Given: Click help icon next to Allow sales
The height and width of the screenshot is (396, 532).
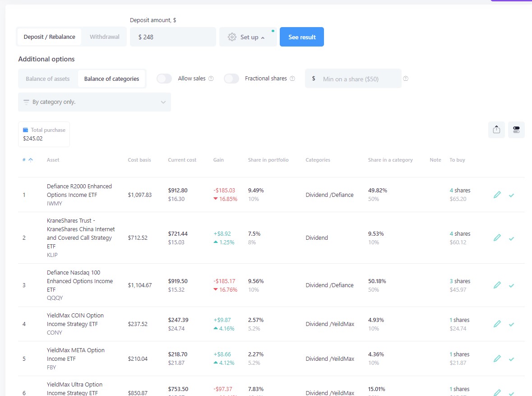Looking at the screenshot, I should click(x=211, y=79).
